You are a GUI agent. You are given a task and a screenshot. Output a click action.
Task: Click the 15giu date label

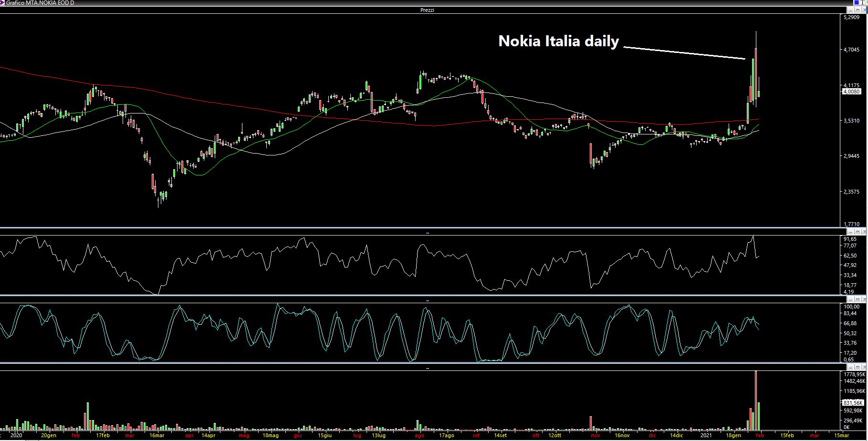pyautogui.click(x=324, y=435)
